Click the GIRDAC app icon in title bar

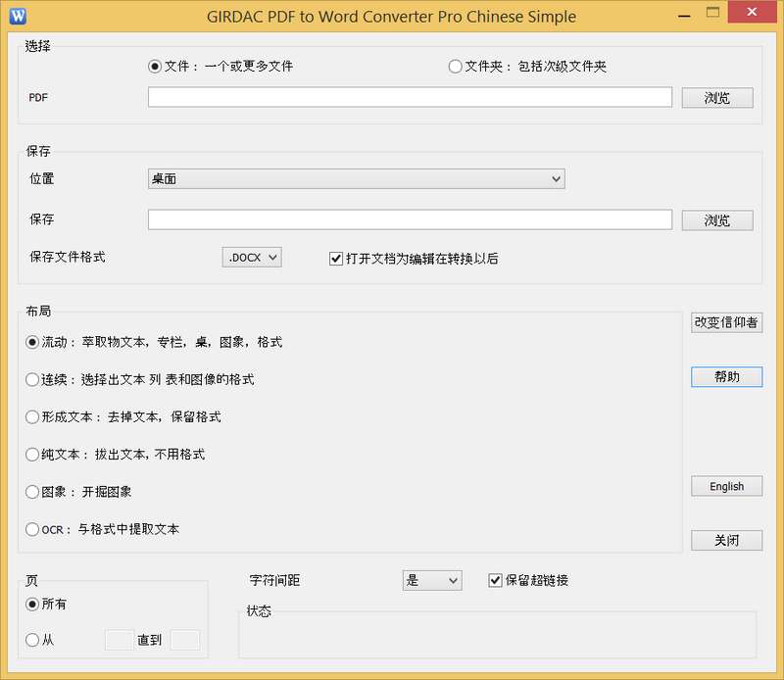click(17, 16)
